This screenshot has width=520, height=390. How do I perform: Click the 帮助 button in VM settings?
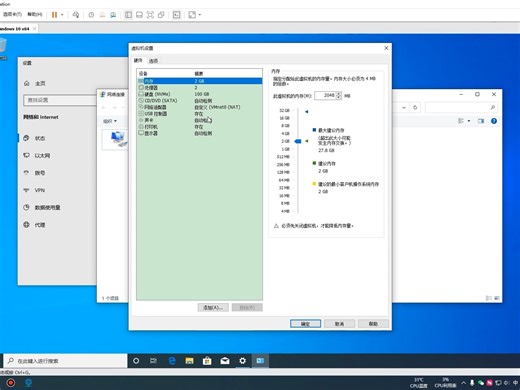[373, 324]
